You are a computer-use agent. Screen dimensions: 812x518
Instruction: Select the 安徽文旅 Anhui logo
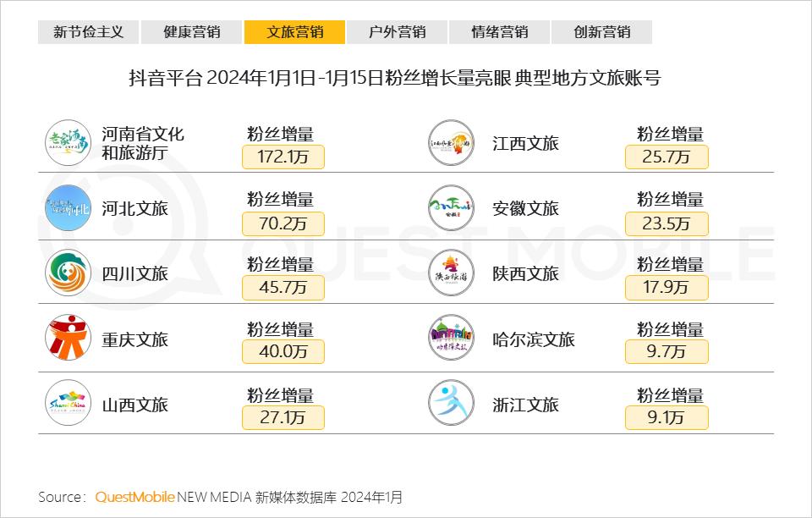click(x=452, y=207)
